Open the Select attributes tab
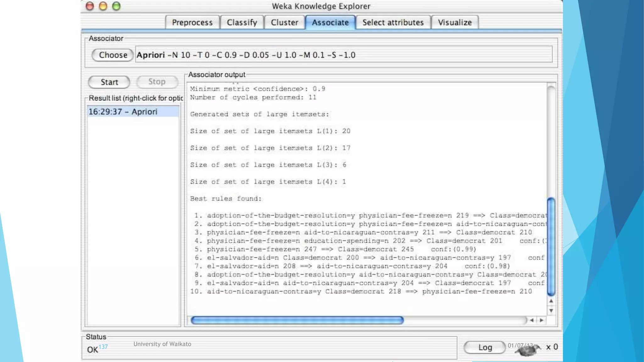 pos(393,23)
